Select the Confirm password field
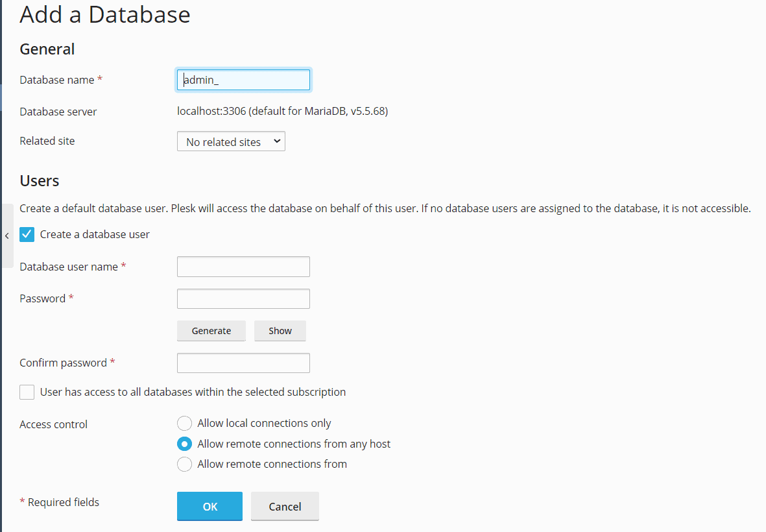The width and height of the screenshot is (766, 532). 243,363
